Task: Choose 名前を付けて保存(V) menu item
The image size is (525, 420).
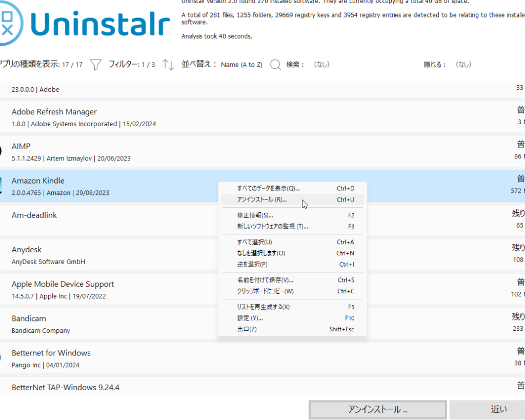Action: click(292, 280)
